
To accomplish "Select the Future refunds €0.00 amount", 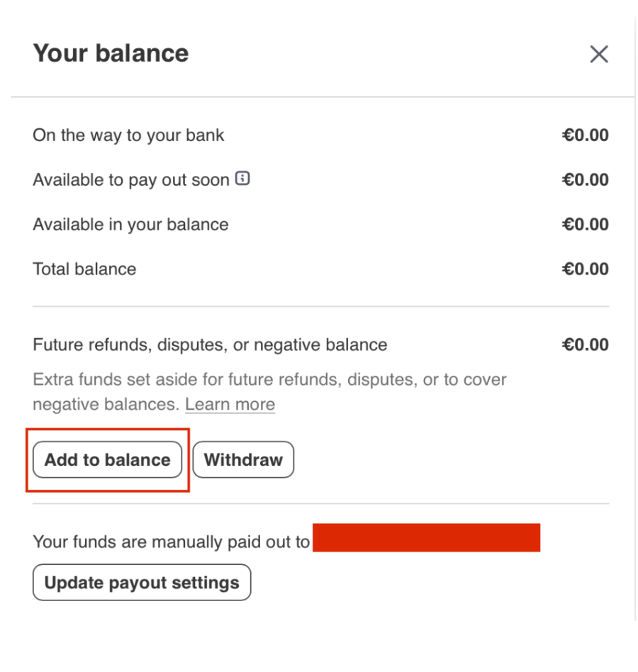I will pyautogui.click(x=586, y=345).
